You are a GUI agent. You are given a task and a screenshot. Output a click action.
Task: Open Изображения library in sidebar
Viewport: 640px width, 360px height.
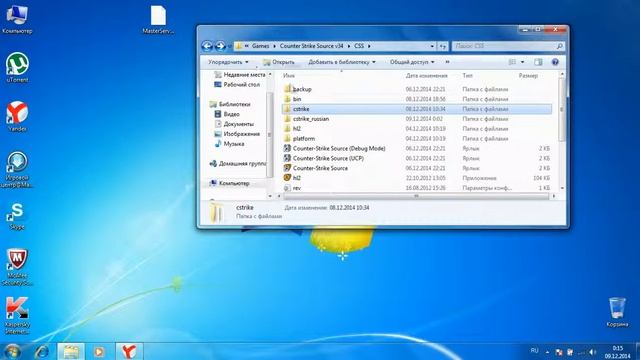[237, 134]
